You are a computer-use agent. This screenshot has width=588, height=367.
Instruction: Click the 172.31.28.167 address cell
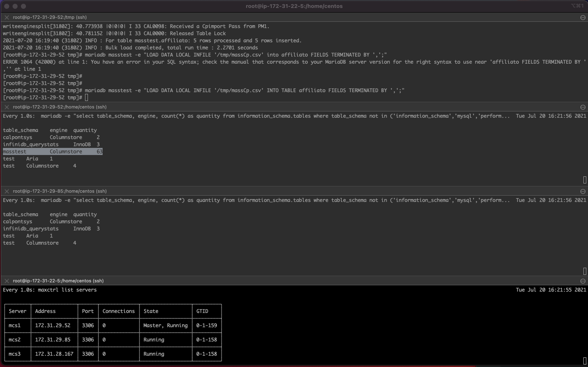tap(54, 354)
